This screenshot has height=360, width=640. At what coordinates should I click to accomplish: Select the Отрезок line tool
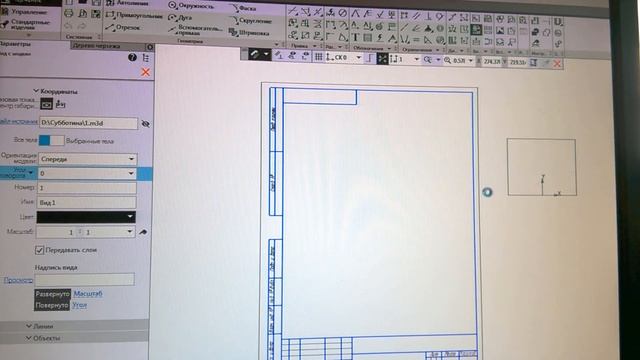click(x=123, y=27)
